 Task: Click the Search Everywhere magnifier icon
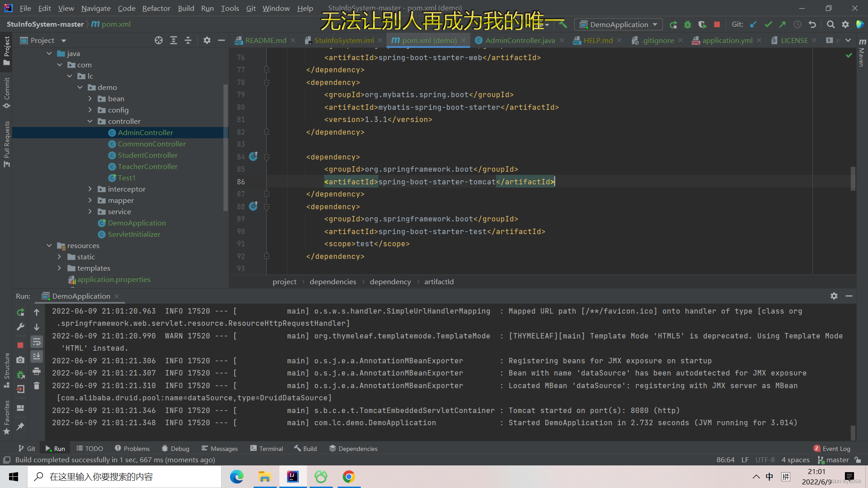point(830,24)
